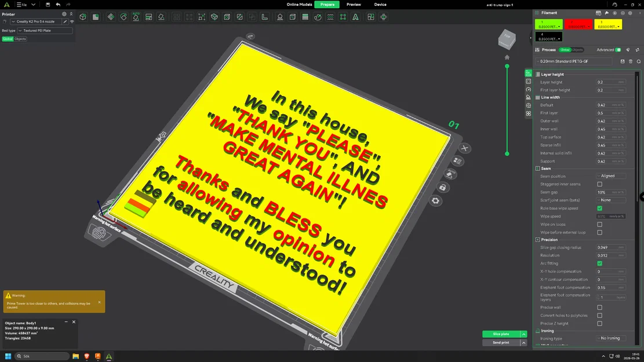The width and height of the screenshot is (644, 362).
Task: Click the printer settings gear icon
Action: [x=64, y=14]
